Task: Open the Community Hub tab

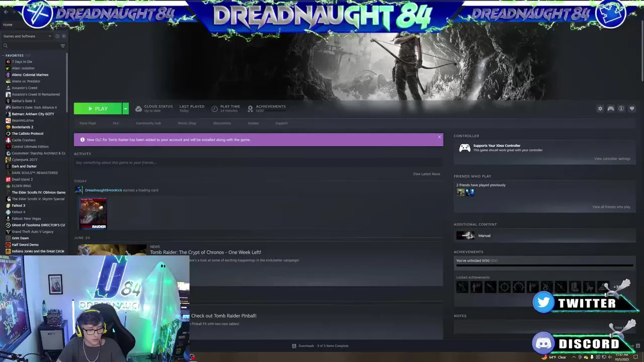Action: tap(148, 123)
